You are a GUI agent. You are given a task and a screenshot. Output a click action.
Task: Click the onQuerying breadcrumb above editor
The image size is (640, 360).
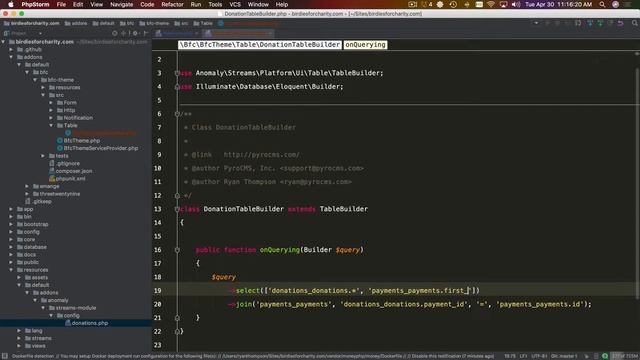coord(365,45)
